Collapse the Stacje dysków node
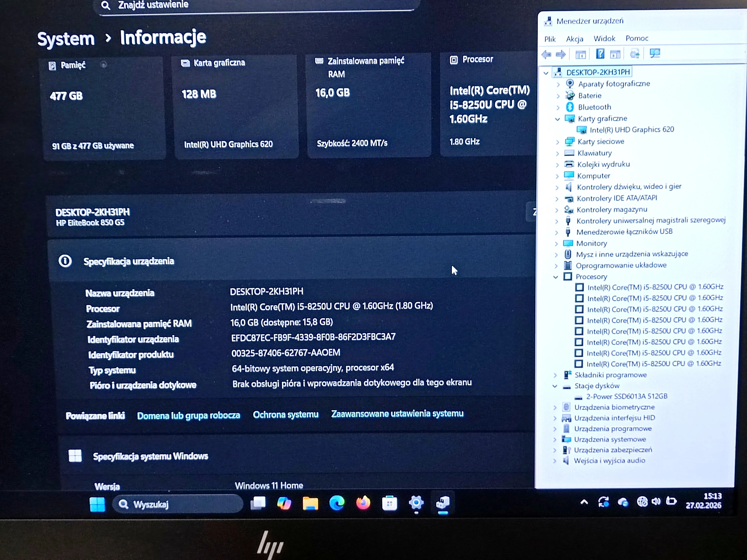The image size is (747, 560). (555, 386)
